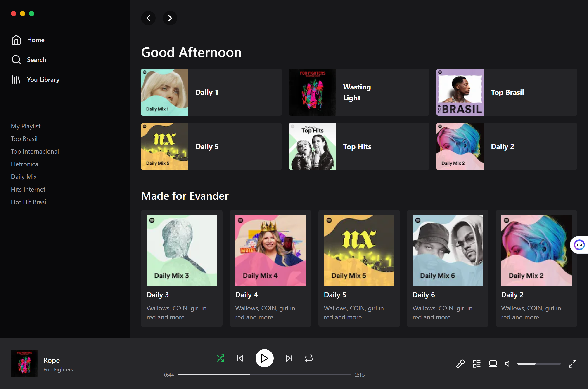The image size is (588, 389).
Task: Open the Wasting Light album tile
Action: (359, 92)
